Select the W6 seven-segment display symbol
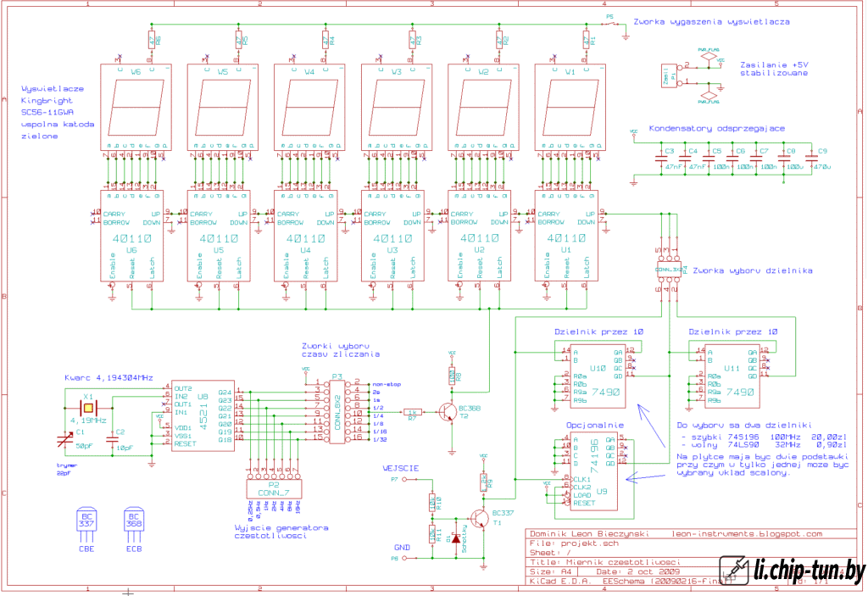Viewport: 868px width, 596px height. tap(136, 107)
